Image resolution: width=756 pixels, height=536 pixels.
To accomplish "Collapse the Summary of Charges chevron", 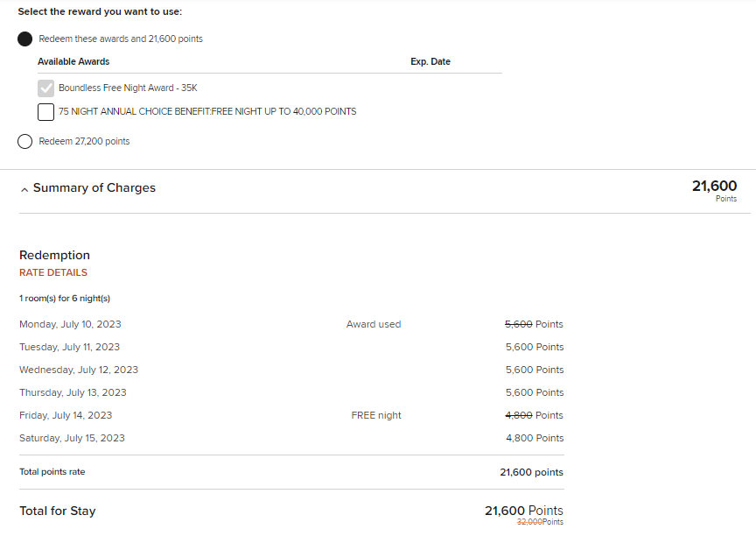I will [x=24, y=189].
